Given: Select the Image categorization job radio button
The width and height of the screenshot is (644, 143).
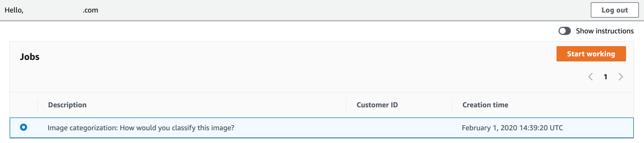Looking at the screenshot, I should click(24, 127).
